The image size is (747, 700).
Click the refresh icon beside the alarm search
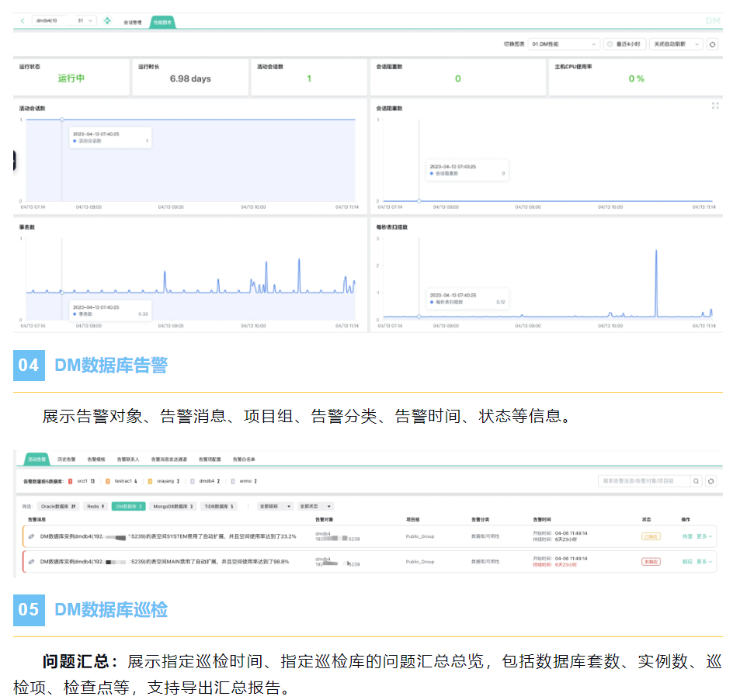711,481
